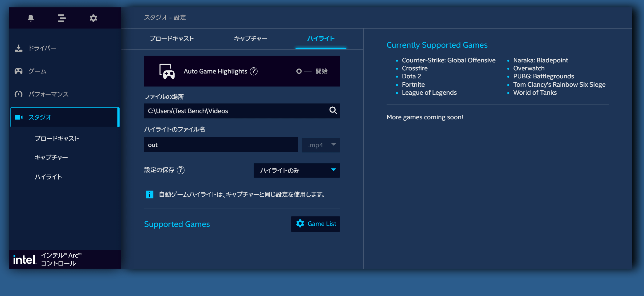Click 'More games coming soon!' text
Viewport: 644px width, 296px height.
click(425, 117)
